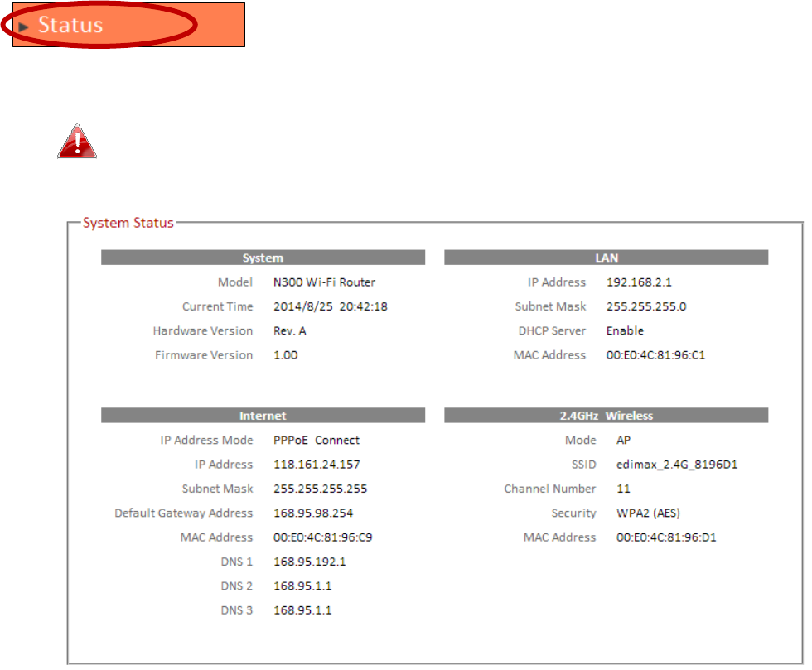Click the IP Address Mode label
Image resolution: width=812 pixels, height=670 pixels.
[x=206, y=440]
